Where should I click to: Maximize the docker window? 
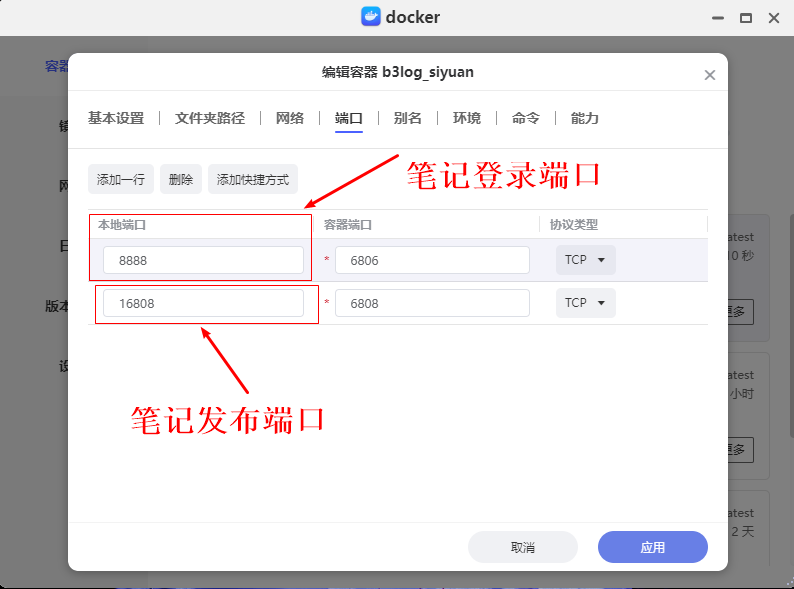pos(745,18)
